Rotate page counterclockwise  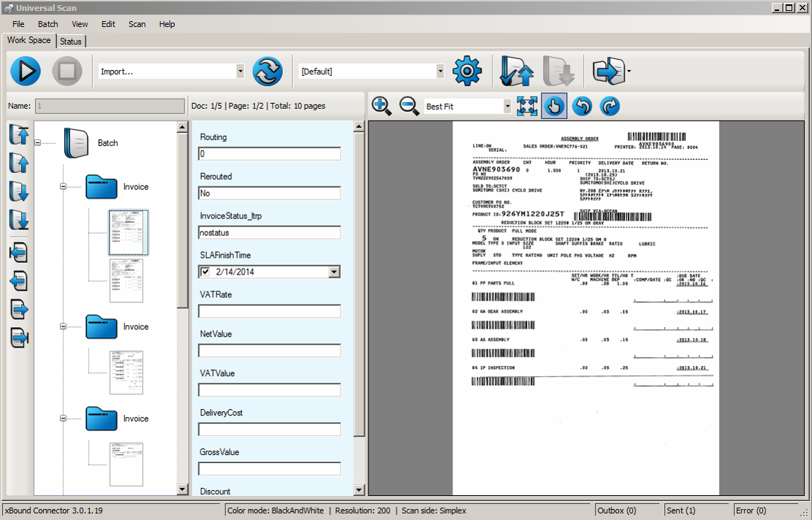tap(582, 107)
